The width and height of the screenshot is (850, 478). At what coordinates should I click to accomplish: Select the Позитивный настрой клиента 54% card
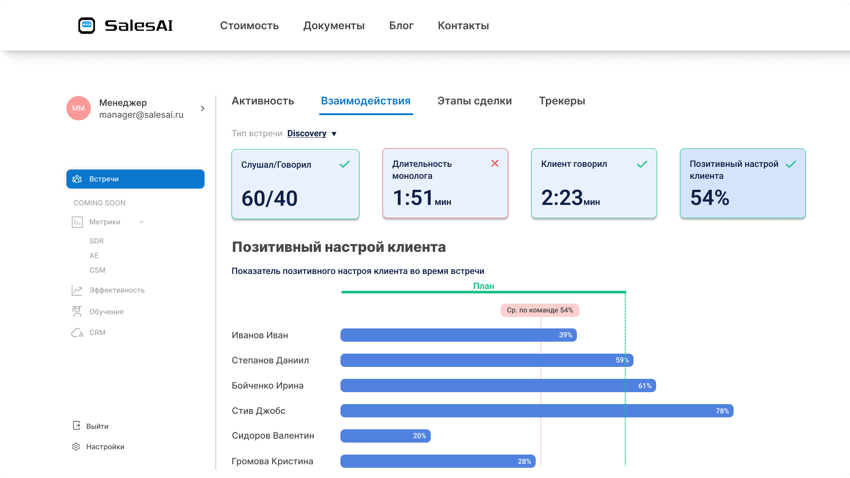(x=742, y=184)
